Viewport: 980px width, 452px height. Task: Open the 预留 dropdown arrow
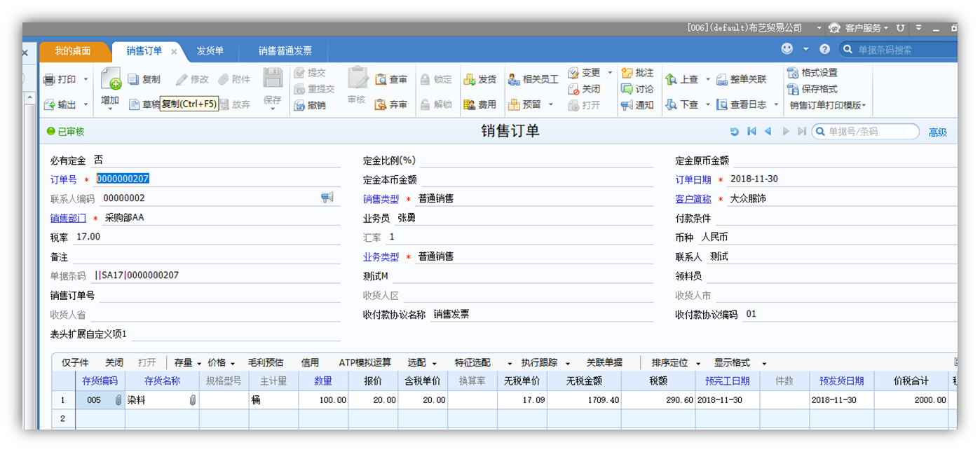click(551, 105)
